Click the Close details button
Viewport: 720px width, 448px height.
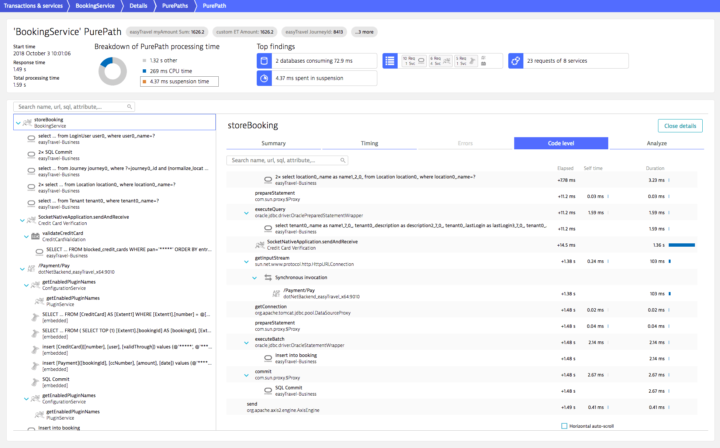coord(680,126)
